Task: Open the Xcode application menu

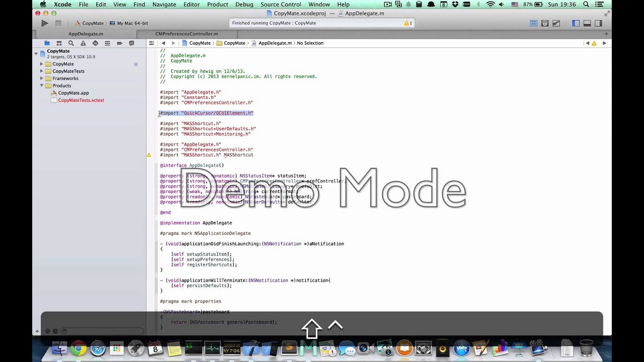Action: [63, 4]
